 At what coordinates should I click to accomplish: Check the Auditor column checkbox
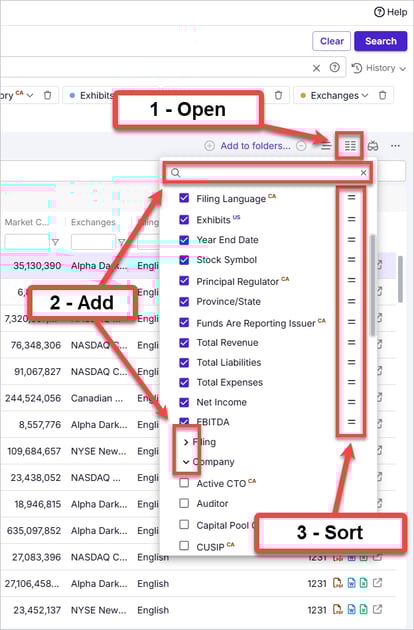184,503
